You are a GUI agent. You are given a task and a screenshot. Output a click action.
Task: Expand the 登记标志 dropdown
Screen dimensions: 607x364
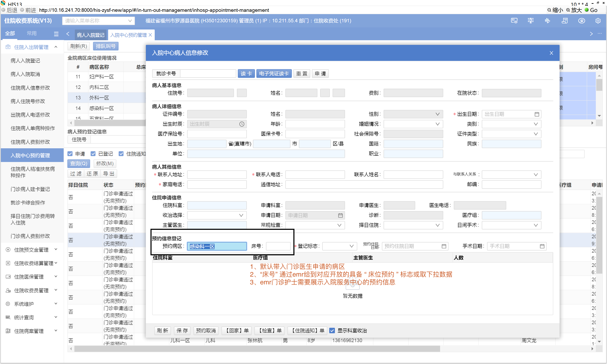[x=338, y=246]
